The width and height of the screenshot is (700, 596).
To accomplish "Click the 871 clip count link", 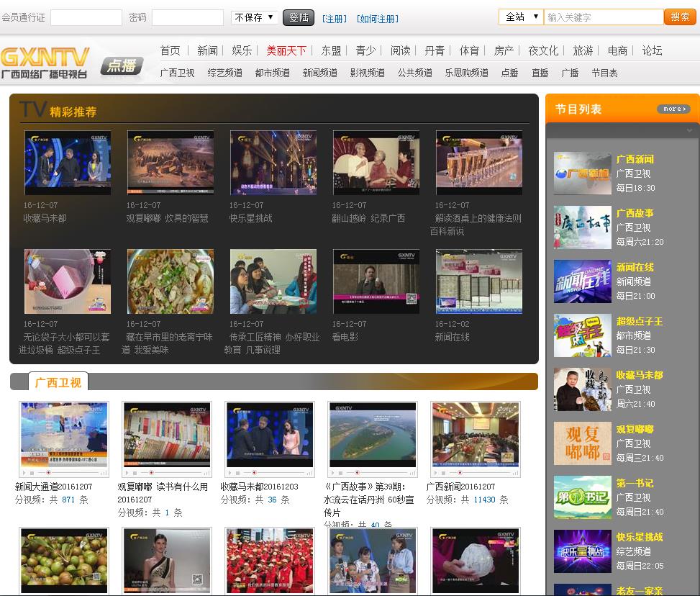I will pyautogui.click(x=68, y=500).
